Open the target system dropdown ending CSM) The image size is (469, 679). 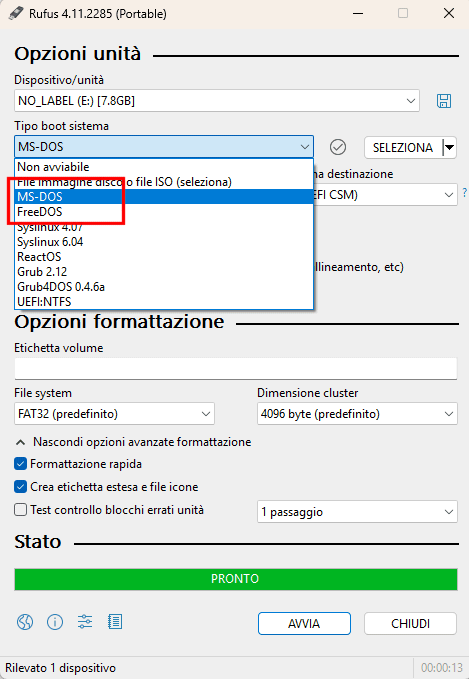pyautogui.click(x=385, y=195)
